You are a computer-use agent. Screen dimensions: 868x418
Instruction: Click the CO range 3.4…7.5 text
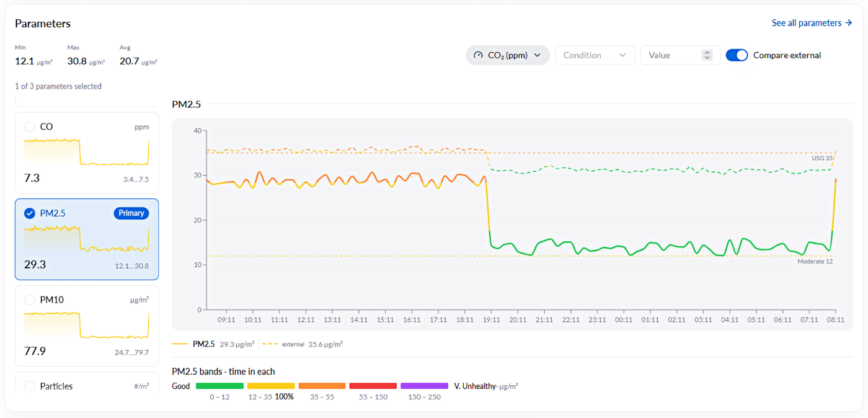[136, 180]
